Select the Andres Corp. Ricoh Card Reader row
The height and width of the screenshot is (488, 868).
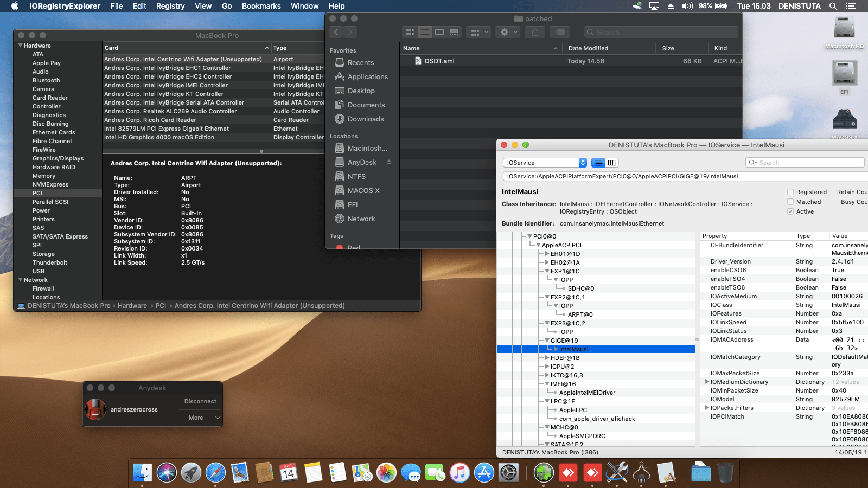tap(214, 120)
